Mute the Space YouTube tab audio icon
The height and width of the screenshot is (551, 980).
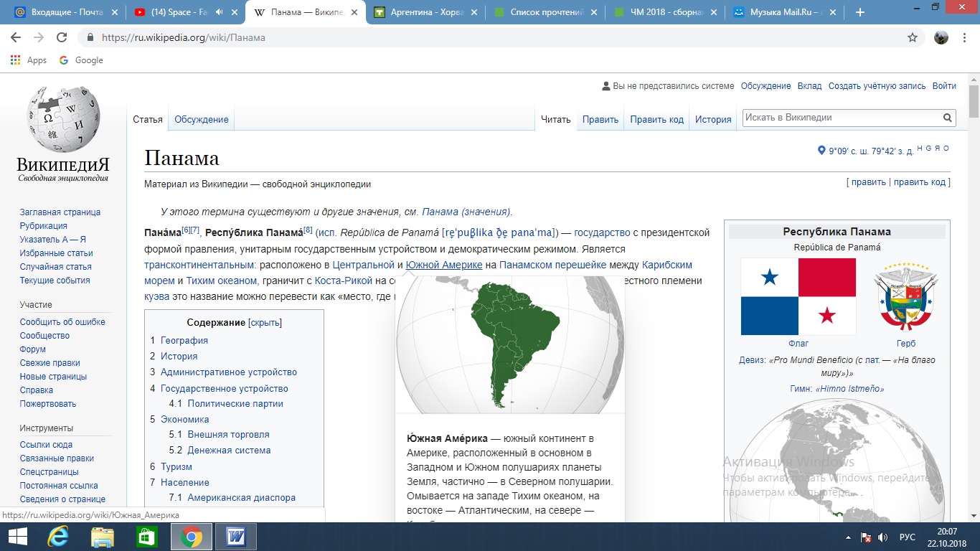pos(218,12)
